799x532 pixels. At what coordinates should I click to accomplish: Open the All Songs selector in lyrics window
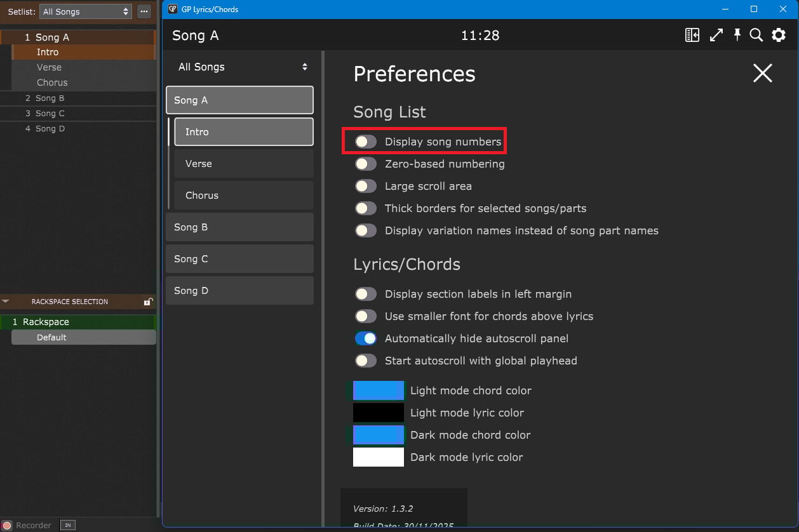242,67
